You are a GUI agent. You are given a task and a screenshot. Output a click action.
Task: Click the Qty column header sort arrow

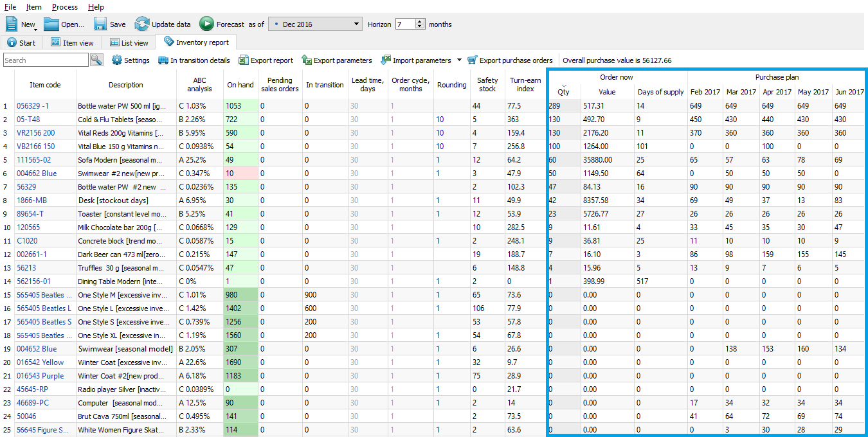(x=564, y=85)
